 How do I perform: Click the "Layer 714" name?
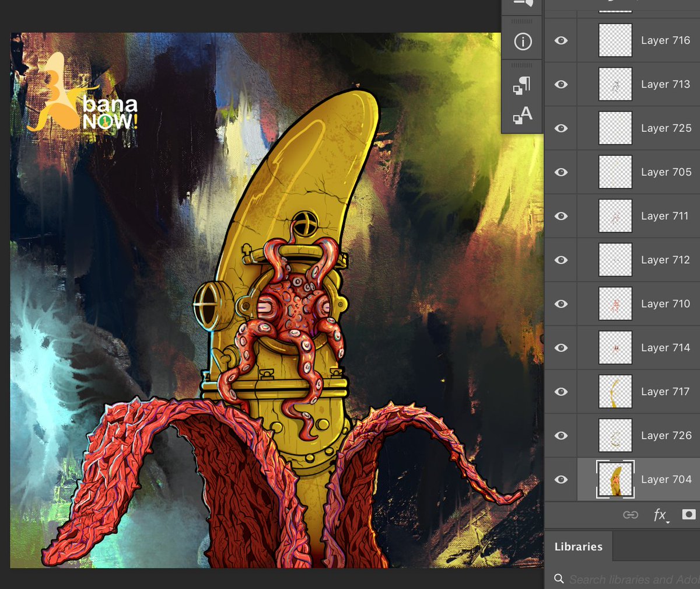[x=666, y=347]
